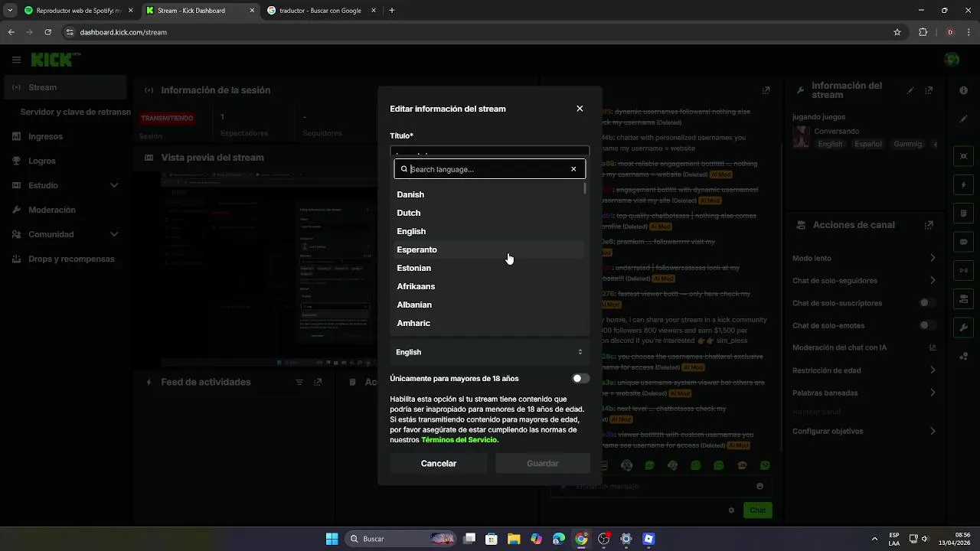Open Stream in the left sidebar
The width and height of the screenshot is (980, 551).
[65, 87]
